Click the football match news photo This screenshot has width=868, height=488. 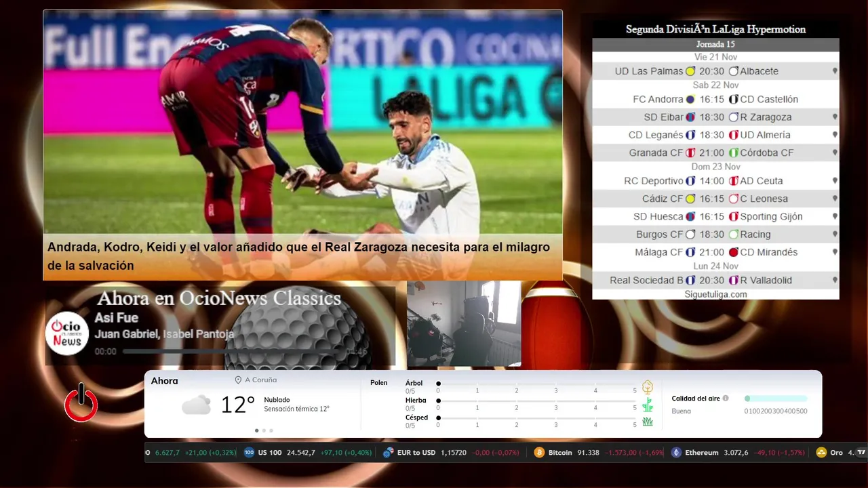pos(302,123)
